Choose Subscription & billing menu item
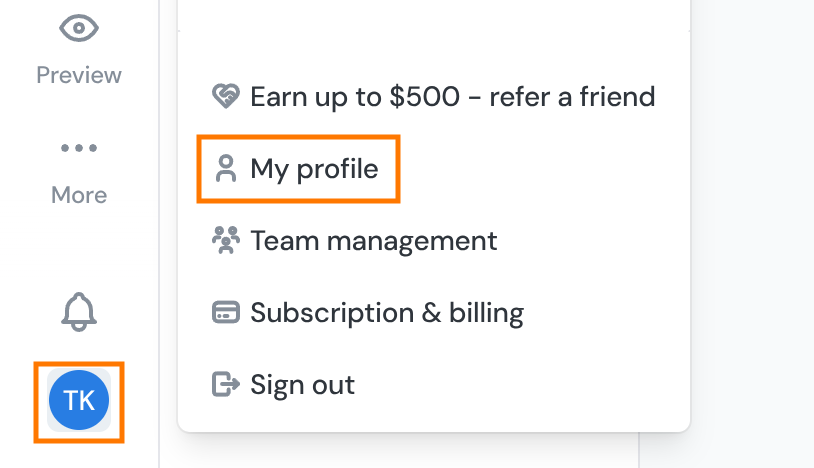The height and width of the screenshot is (468, 814). [x=387, y=313]
